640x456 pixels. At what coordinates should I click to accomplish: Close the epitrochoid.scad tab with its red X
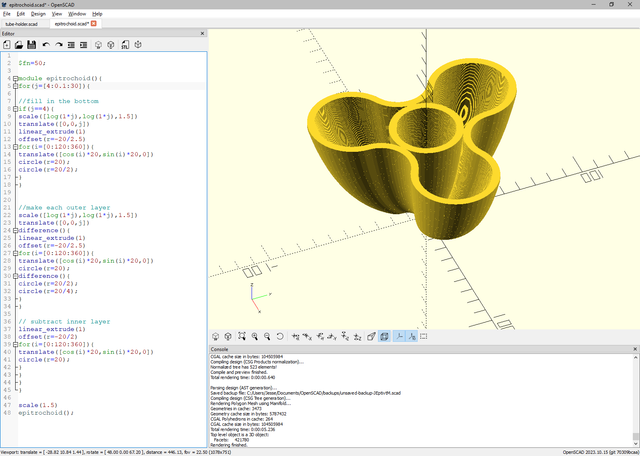[x=93, y=24]
